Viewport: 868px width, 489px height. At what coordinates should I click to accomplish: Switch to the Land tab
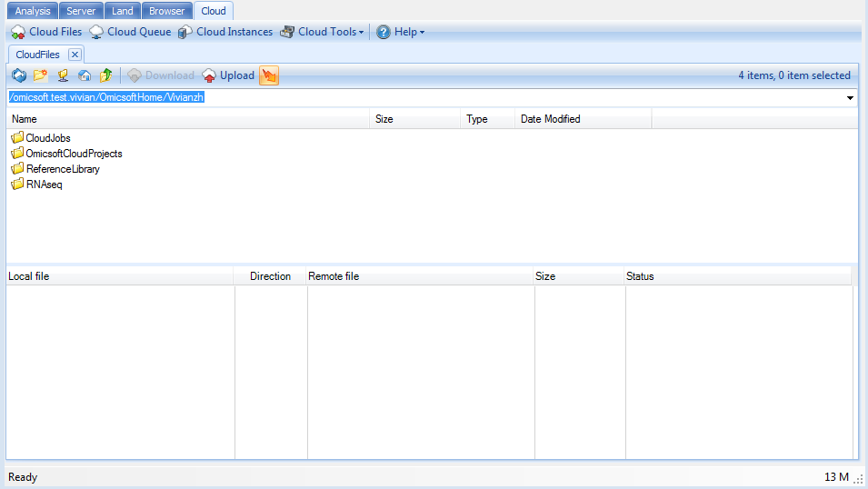tap(123, 11)
